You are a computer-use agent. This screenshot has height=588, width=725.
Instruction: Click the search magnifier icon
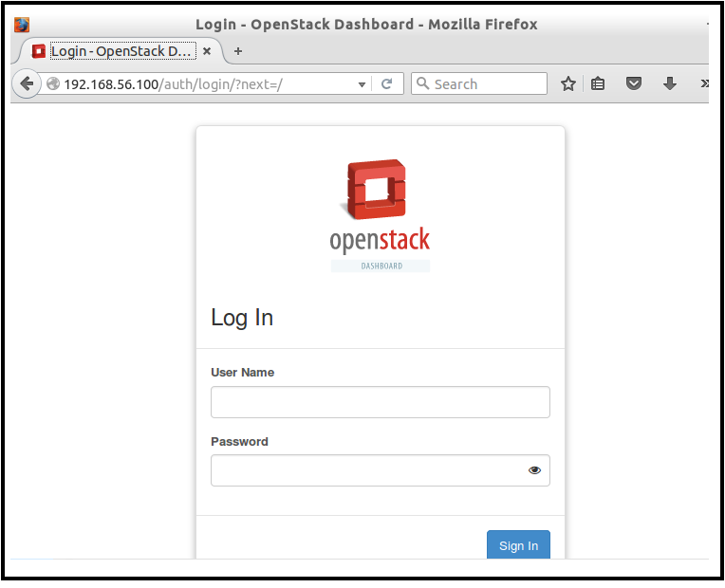click(x=422, y=83)
